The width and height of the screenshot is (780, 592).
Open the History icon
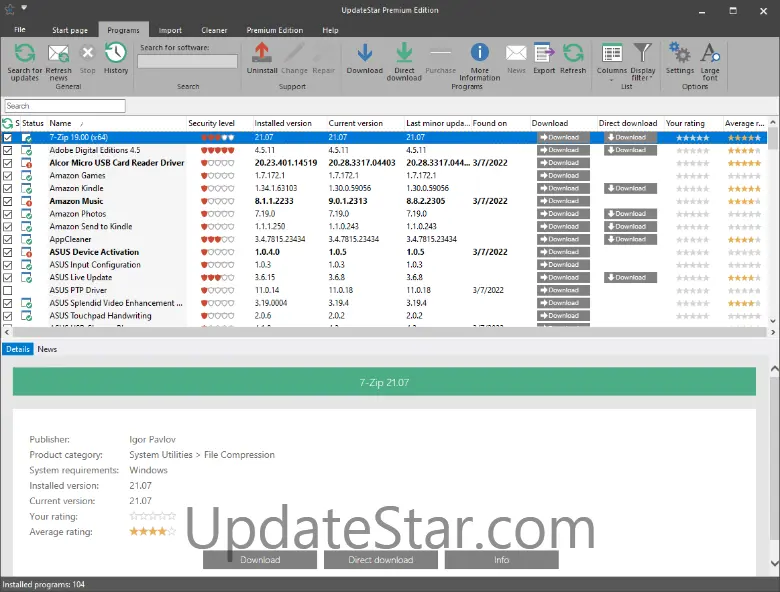(115, 53)
